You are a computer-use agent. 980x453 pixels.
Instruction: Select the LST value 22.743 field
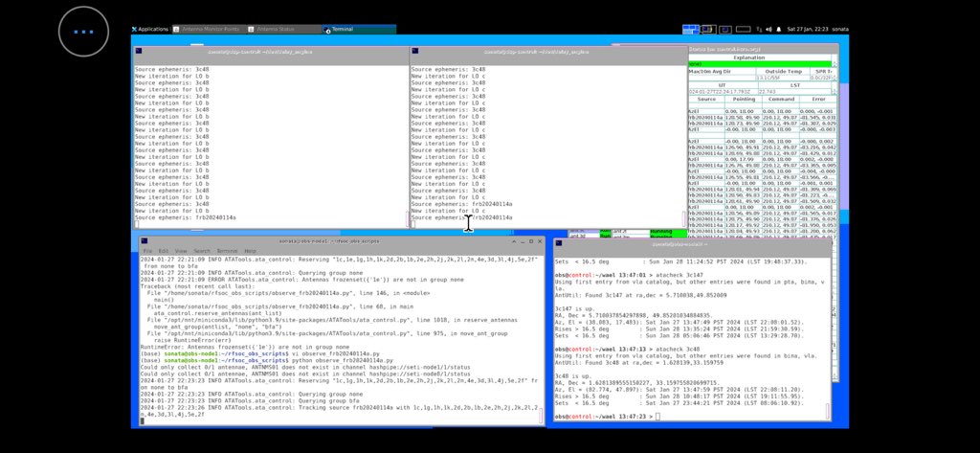[794, 91]
